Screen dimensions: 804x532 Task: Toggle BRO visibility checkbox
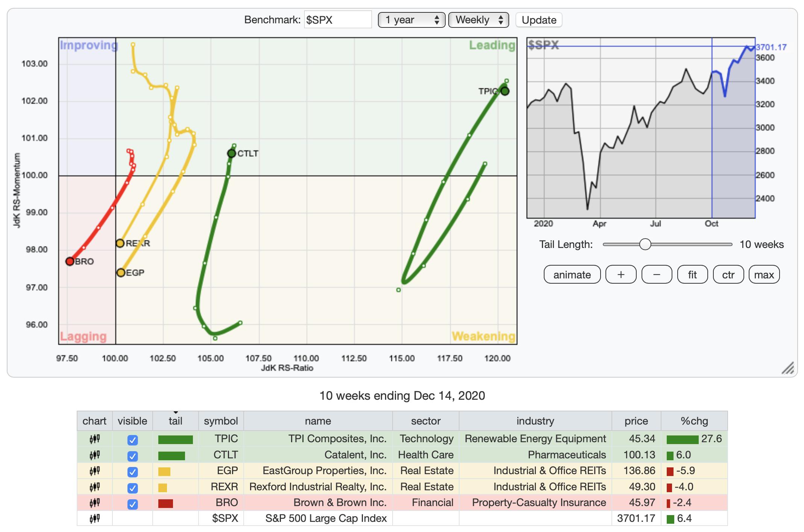132,504
